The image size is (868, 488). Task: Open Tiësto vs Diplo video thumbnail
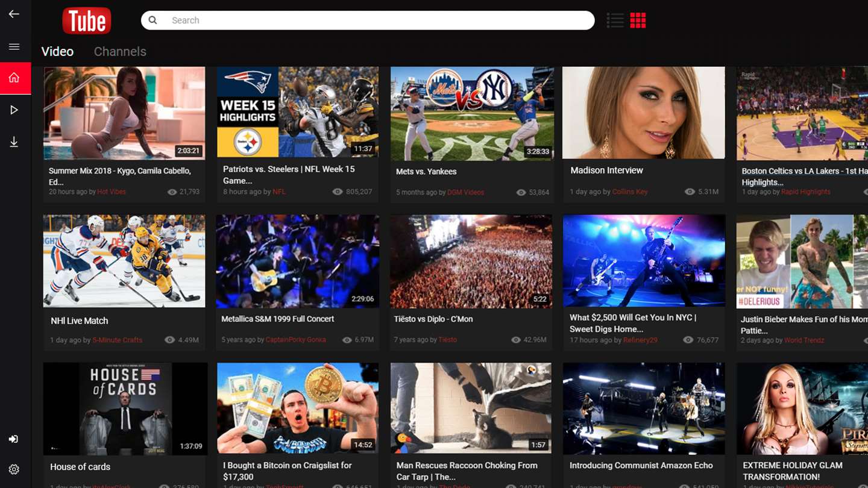coord(471,261)
